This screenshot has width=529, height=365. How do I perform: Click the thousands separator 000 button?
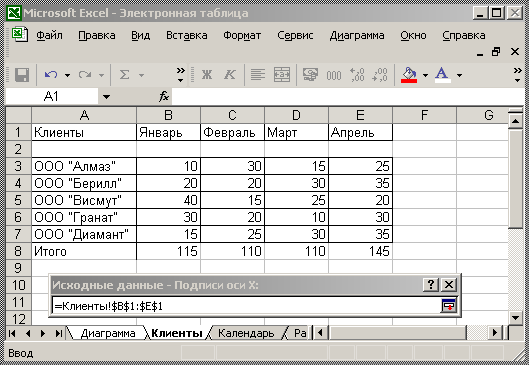334,75
